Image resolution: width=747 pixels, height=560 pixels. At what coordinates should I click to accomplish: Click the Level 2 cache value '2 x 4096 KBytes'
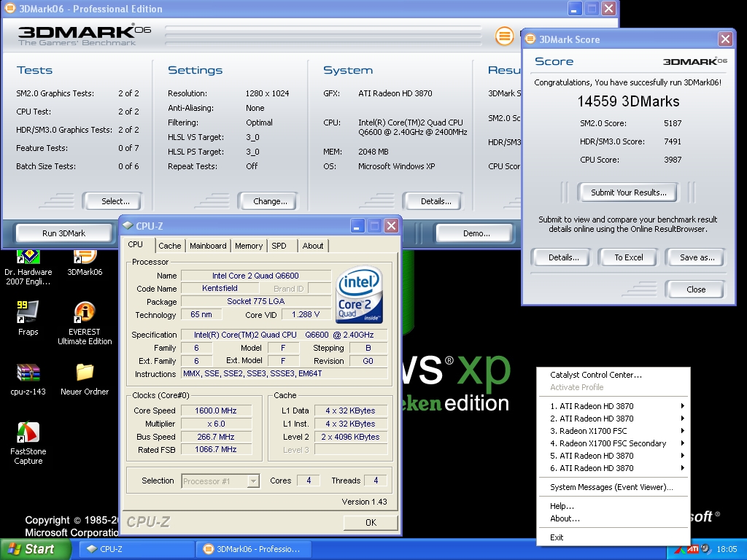[350, 437]
